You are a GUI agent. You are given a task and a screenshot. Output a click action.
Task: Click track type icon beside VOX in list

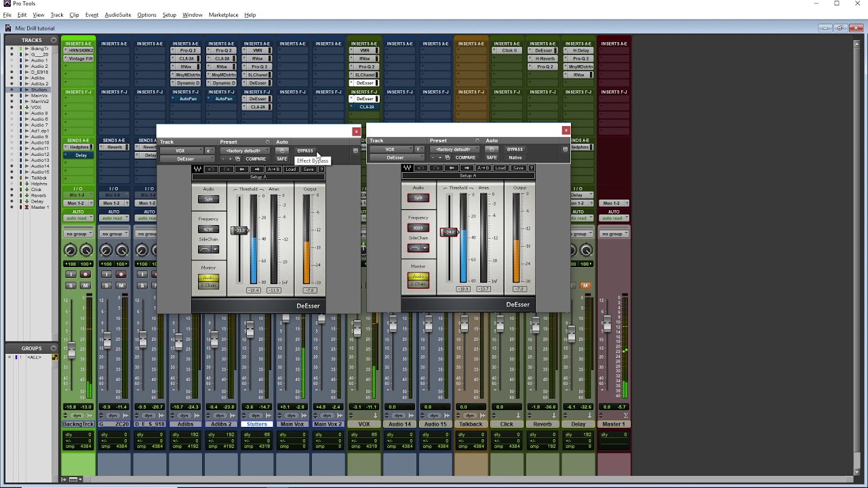[27, 107]
